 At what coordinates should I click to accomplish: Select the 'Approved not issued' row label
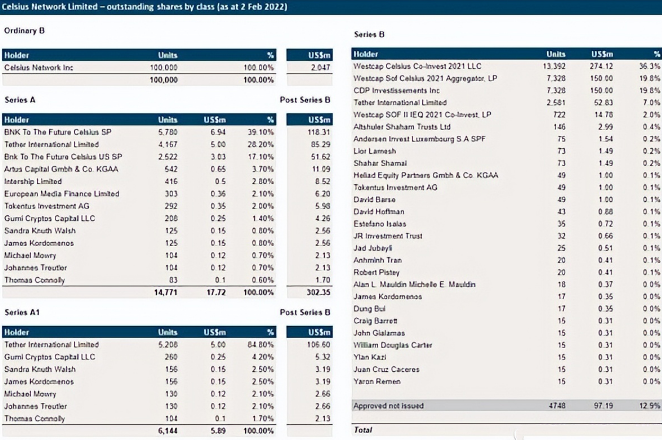[388, 406]
